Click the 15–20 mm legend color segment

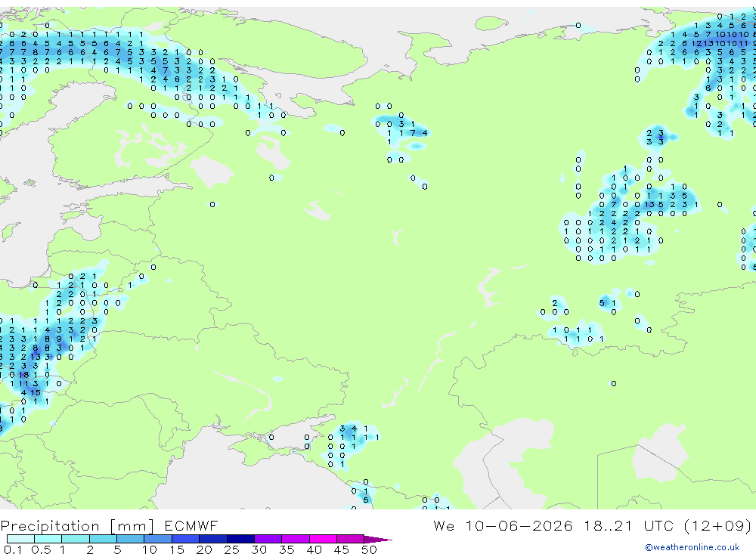coord(186,539)
